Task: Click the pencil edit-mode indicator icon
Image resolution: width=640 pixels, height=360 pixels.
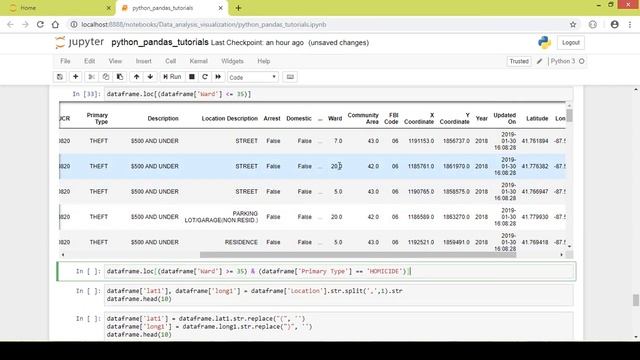Action: pos(540,61)
